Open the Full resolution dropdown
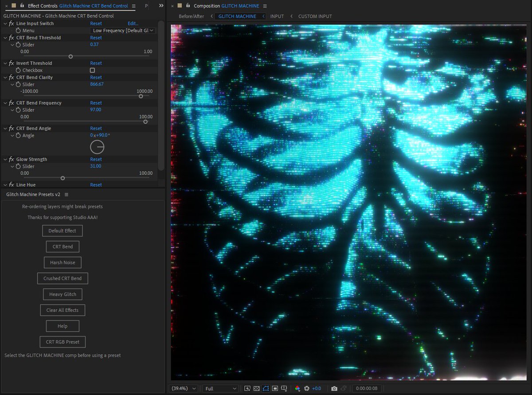 220,389
